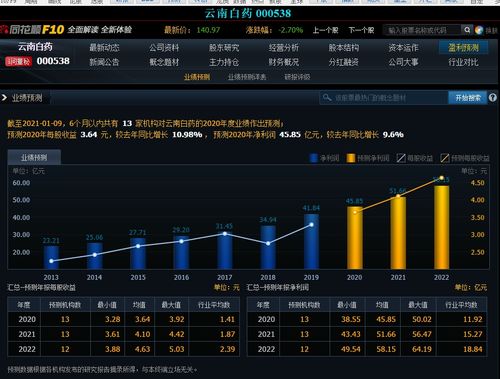Open the 主力持仓 menu tab

[224, 62]
